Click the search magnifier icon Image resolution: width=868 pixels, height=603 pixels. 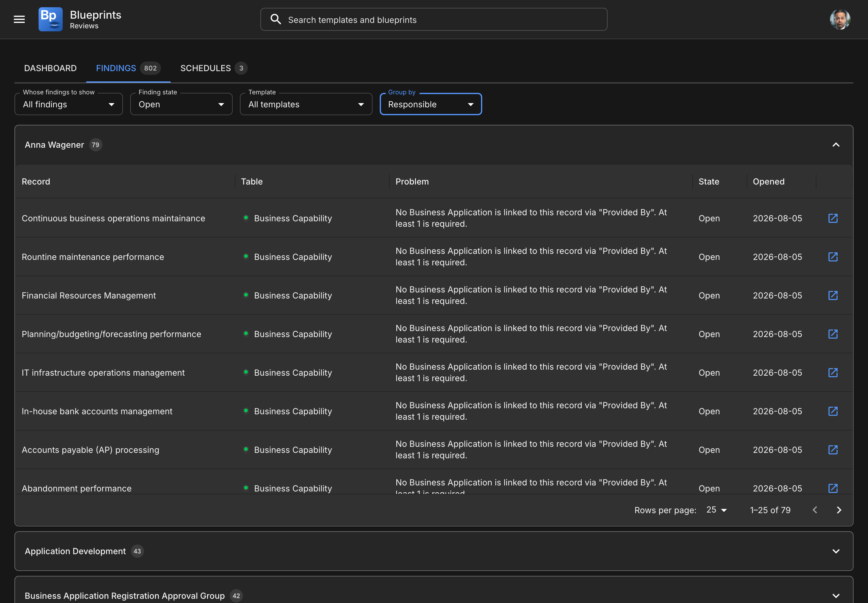point(276,19)
